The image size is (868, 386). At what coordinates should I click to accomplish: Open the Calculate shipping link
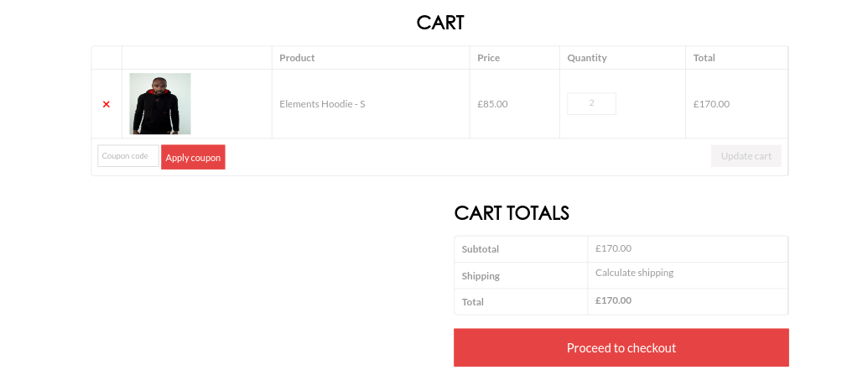(634, 273)
